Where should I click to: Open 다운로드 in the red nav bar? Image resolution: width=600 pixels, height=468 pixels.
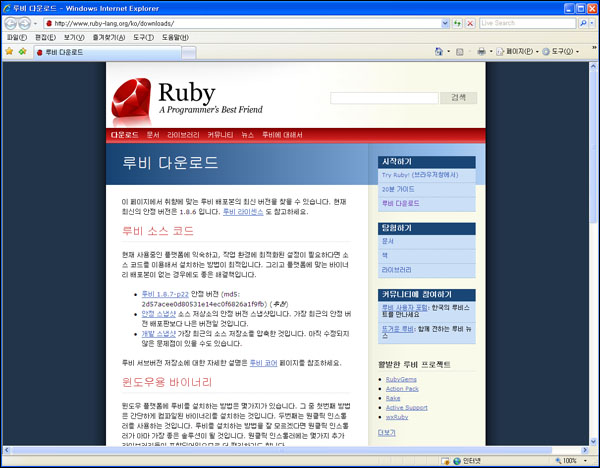tap(124, 135)
